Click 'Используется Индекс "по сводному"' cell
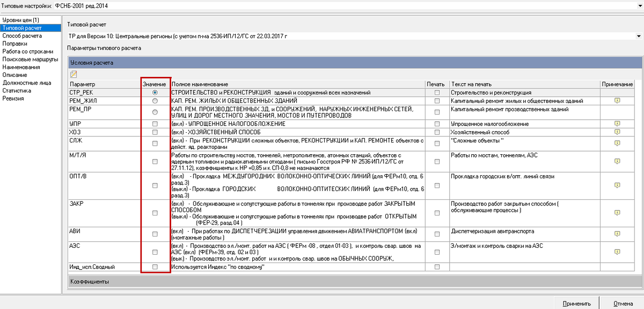This screenshot has height=309, width=644. [297, 267]
